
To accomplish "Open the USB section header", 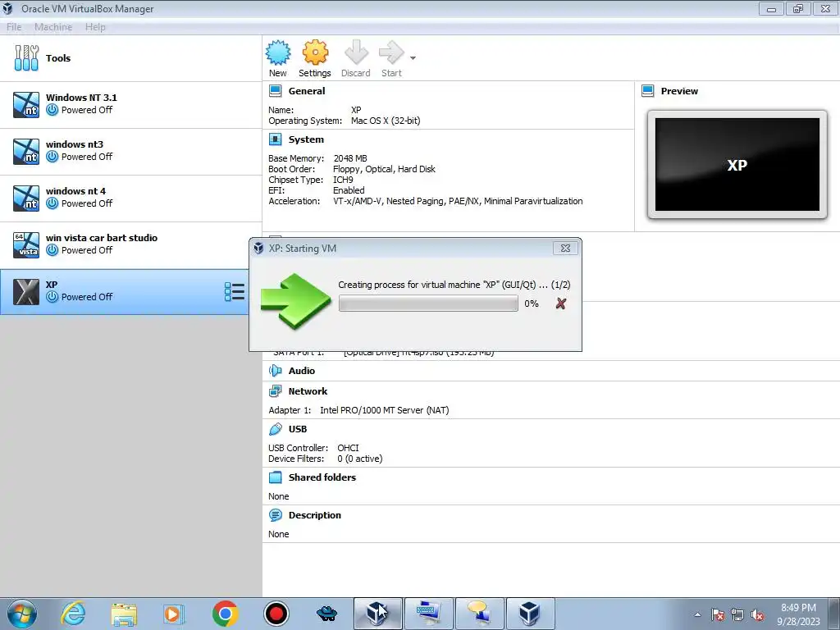I will (x=297, y=429).
